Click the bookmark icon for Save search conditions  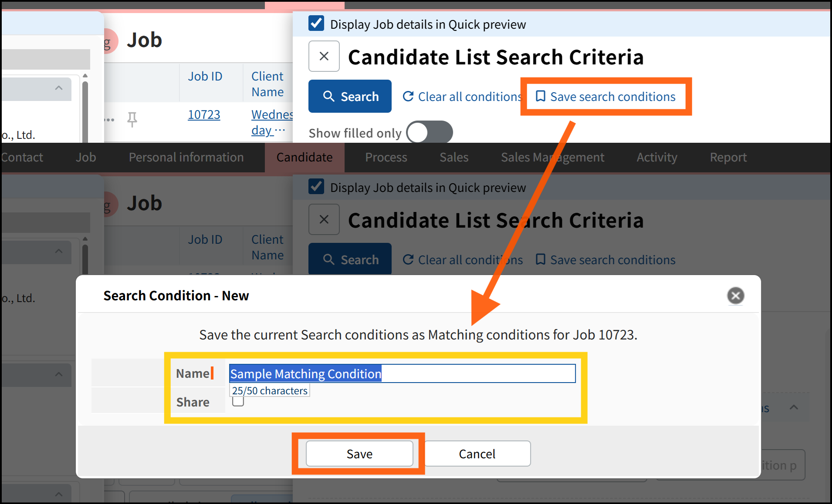540,96
